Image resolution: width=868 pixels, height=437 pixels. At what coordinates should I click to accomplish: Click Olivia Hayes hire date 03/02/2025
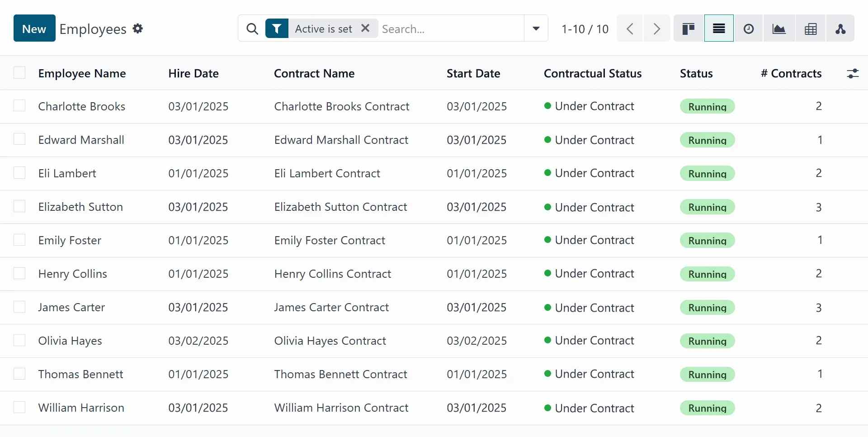click(198, 341)
